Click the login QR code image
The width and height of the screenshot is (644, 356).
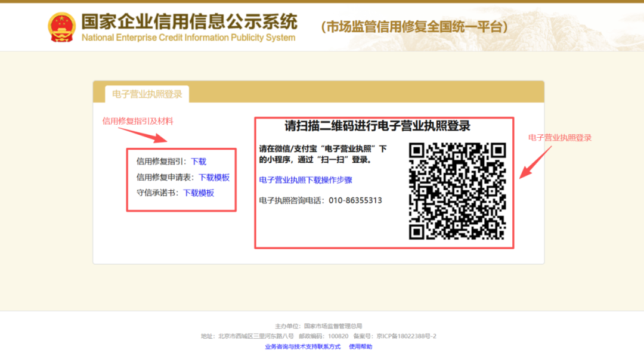click(457, 191)
